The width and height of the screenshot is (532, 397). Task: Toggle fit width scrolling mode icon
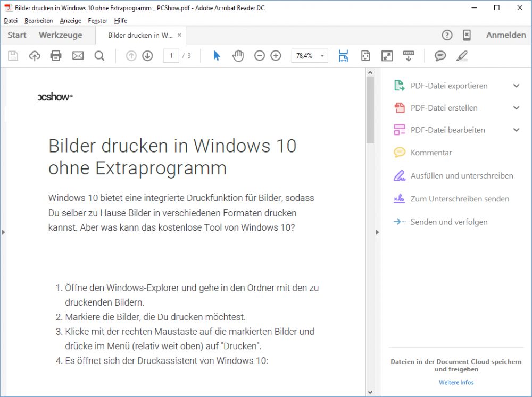[x=343, y=56]
